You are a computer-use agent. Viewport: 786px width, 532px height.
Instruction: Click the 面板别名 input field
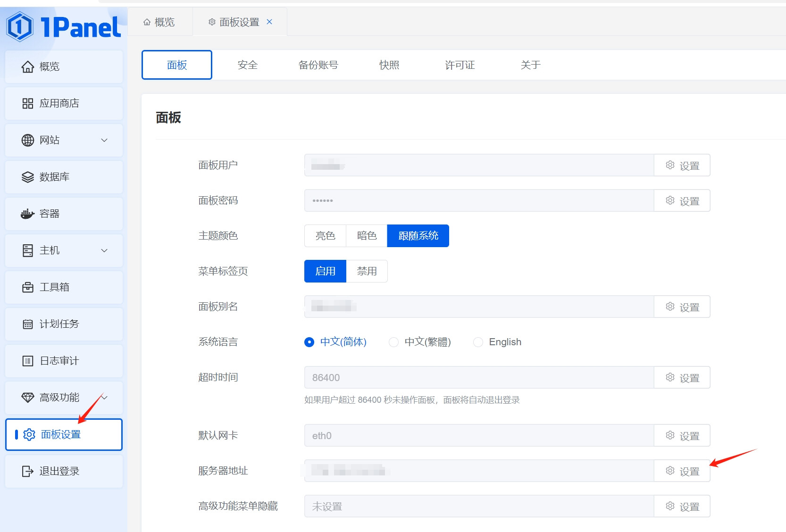tap(479, 307)
